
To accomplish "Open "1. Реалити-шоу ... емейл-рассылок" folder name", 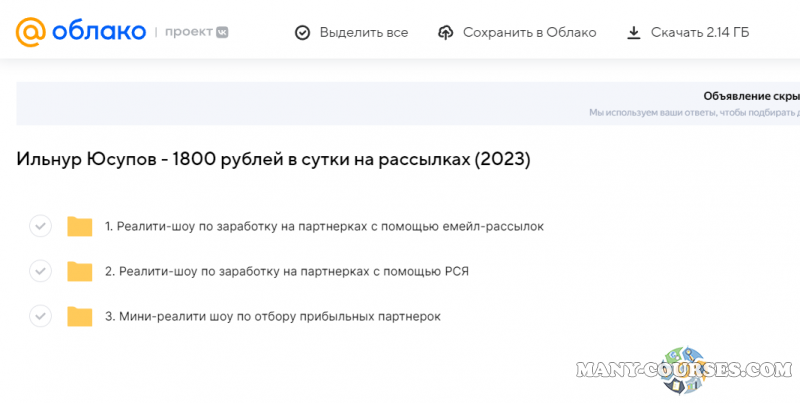I will (x=324, y=226).
